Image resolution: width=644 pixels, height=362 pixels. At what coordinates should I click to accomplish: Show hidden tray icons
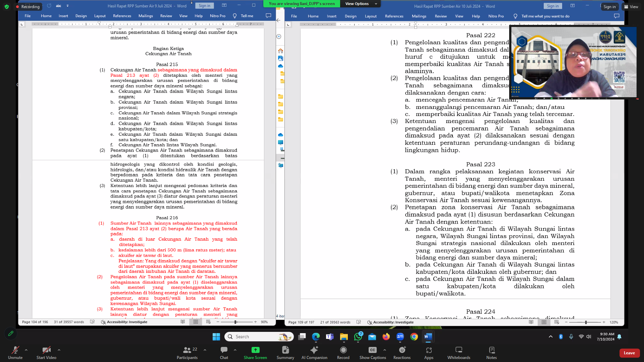click(x=550, y=337)
